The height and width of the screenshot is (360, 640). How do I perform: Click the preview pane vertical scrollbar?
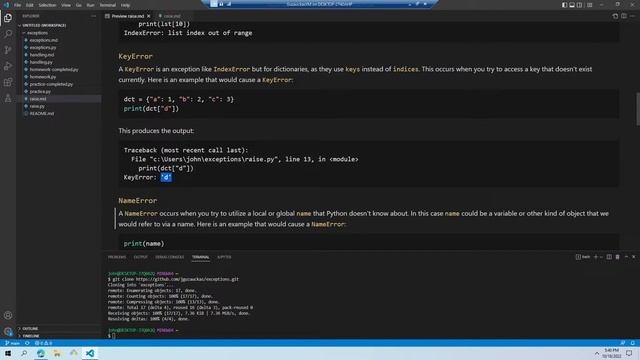click(637, 109)
